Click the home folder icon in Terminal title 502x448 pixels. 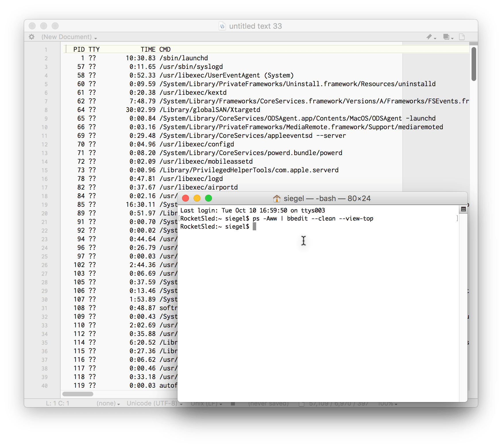pos(277,198)
